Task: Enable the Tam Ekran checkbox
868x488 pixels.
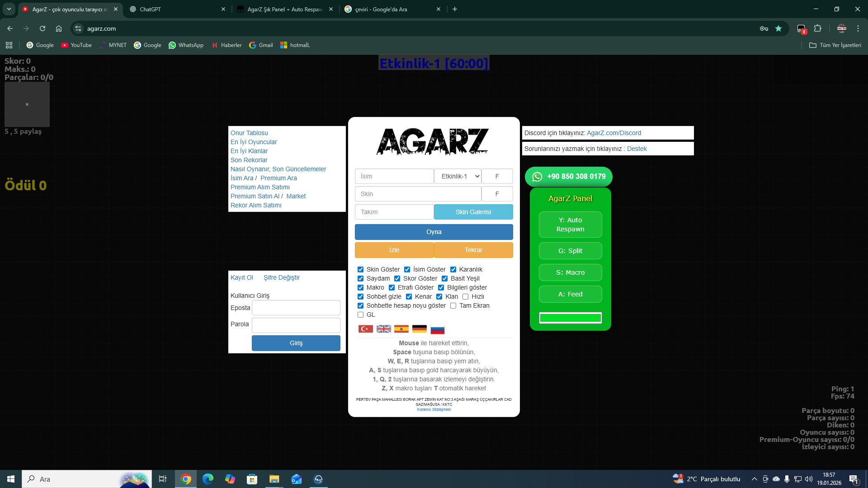Action: pos(453,306)
